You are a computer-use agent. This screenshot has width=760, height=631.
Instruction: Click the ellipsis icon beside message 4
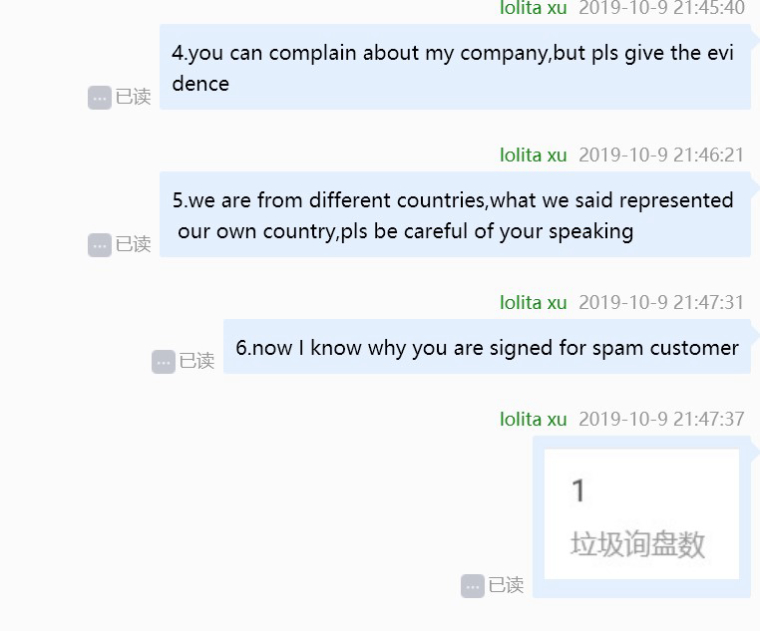coord(99,98)
